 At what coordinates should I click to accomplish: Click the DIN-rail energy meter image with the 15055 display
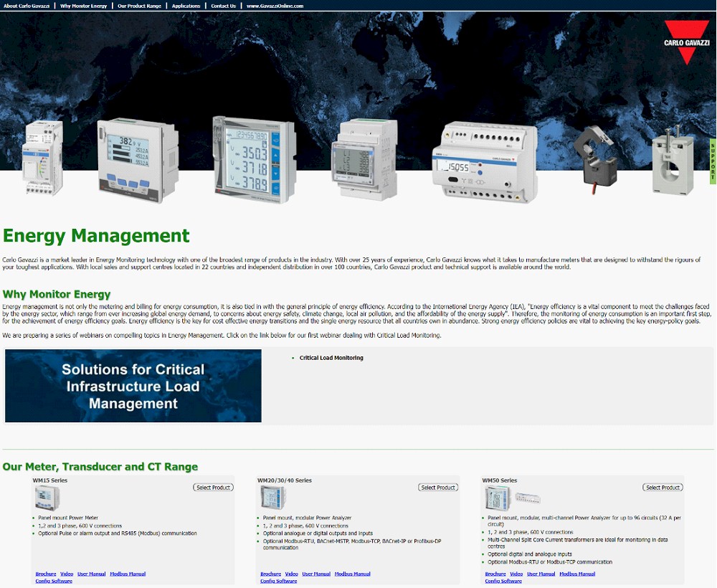(485, 162)
